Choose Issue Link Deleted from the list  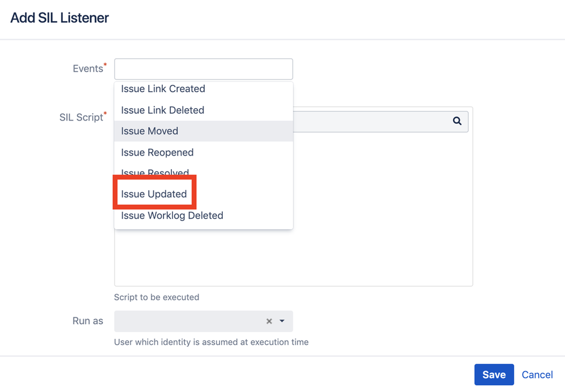(x=162, y=110)
